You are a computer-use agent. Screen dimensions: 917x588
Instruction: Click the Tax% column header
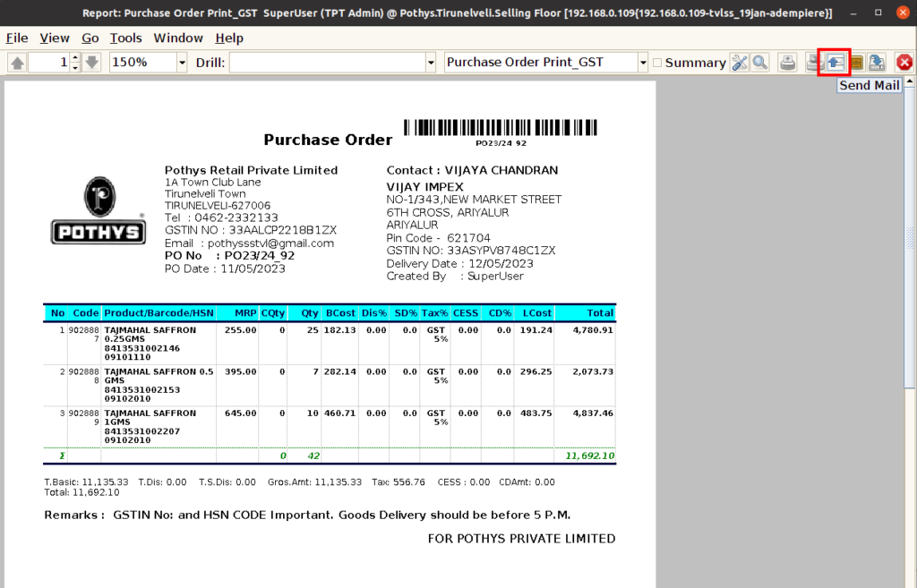pos(434,313)
